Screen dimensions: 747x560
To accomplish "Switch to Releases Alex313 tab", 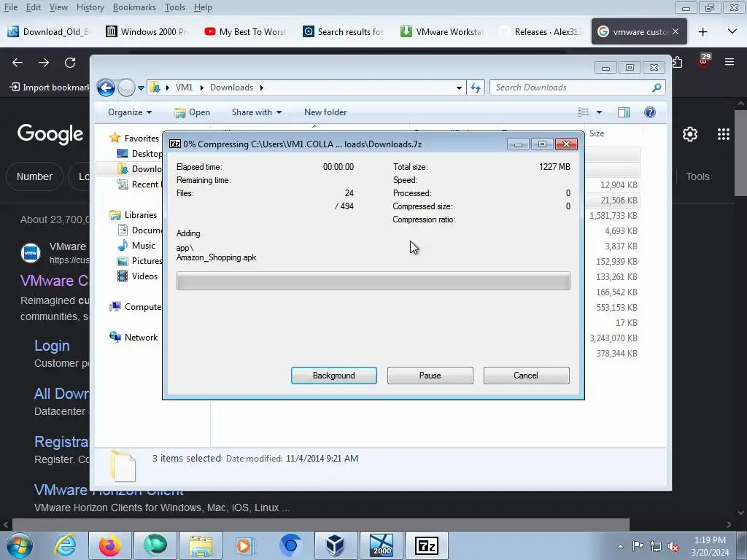I will click(x=541, y=31).
